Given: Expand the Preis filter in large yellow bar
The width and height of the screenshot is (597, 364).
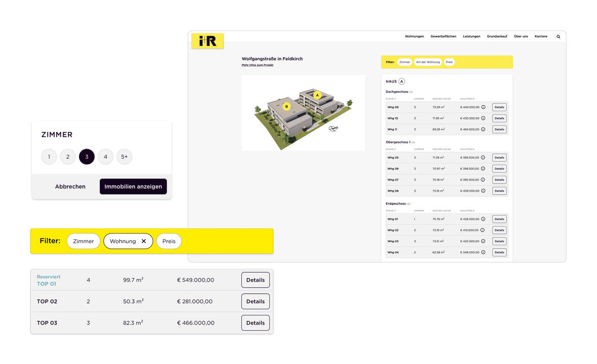Looking at the screenshot, I should tap(169, 241).
